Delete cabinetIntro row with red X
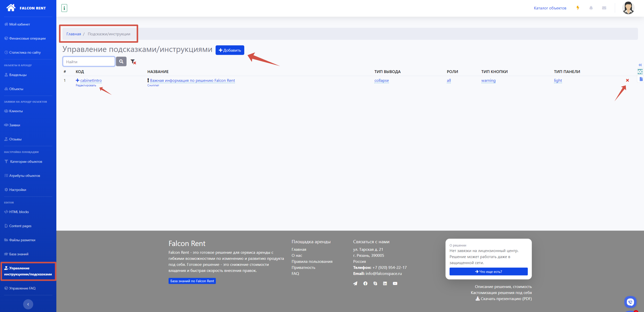 (x=627, y=80)
